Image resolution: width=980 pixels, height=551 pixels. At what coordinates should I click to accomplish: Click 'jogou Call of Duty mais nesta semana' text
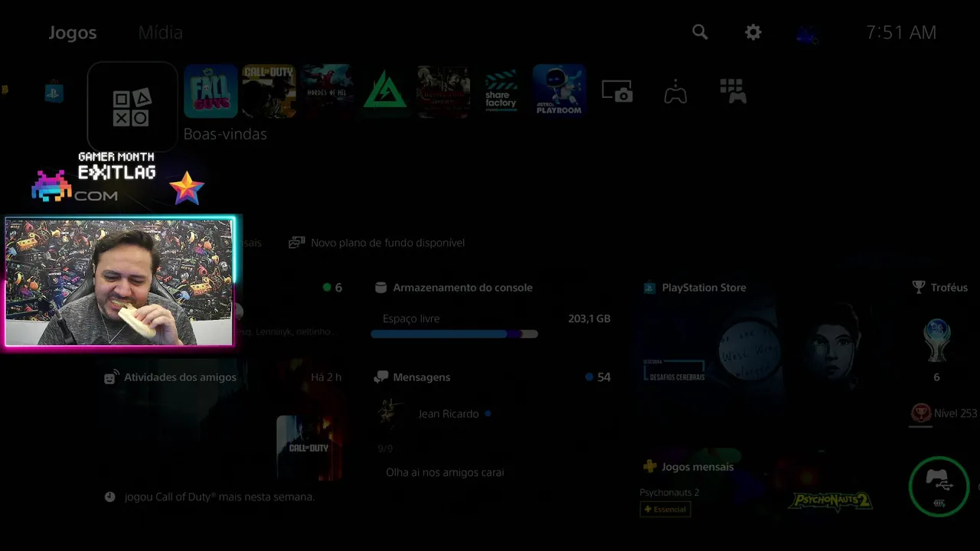(220, 497)
